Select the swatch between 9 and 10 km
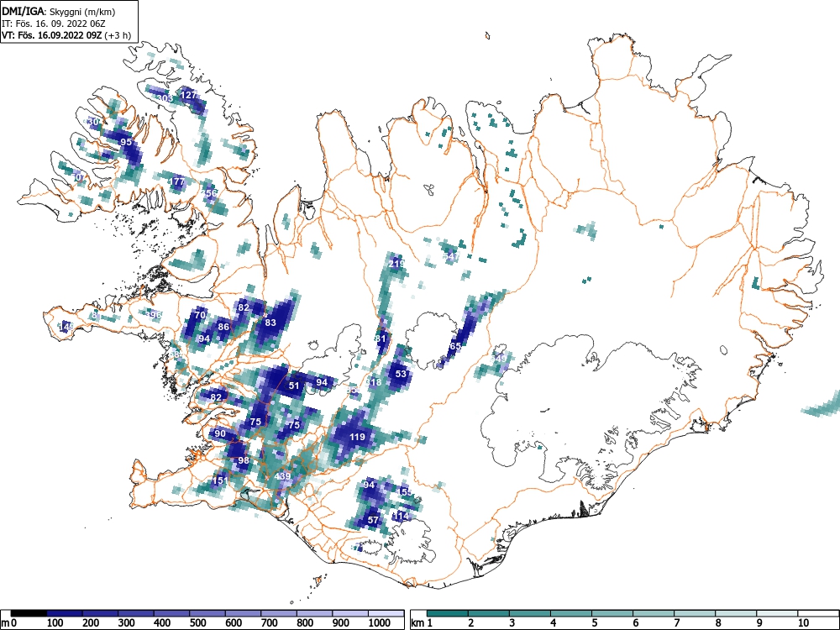The height and width of the screenshot is (630, 840). 777,613
